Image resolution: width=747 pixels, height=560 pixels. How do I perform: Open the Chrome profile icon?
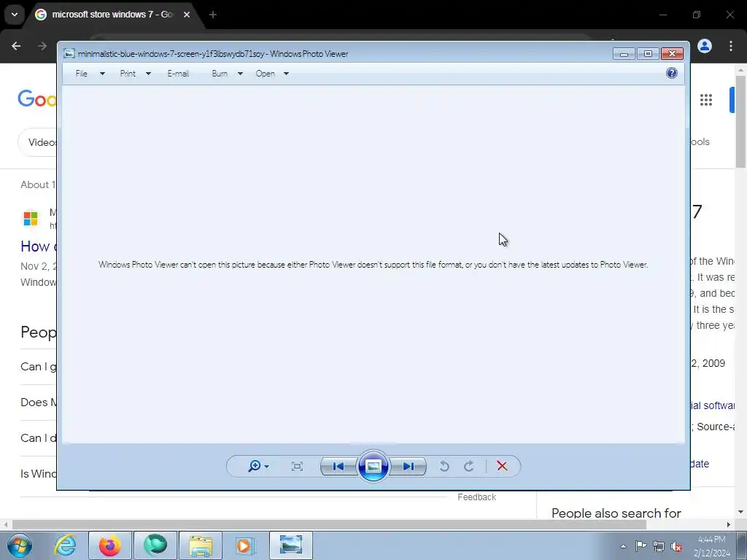705,46
